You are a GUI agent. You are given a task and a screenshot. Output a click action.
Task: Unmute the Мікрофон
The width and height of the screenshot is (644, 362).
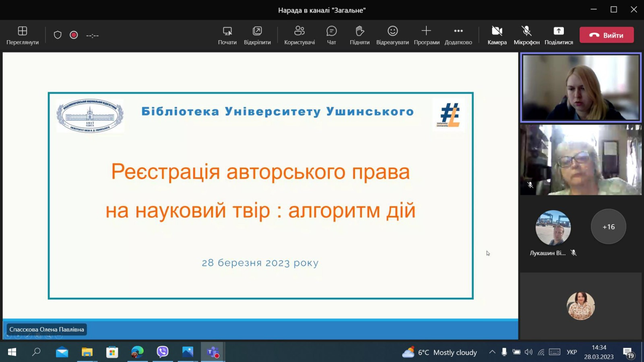(526, 35)
